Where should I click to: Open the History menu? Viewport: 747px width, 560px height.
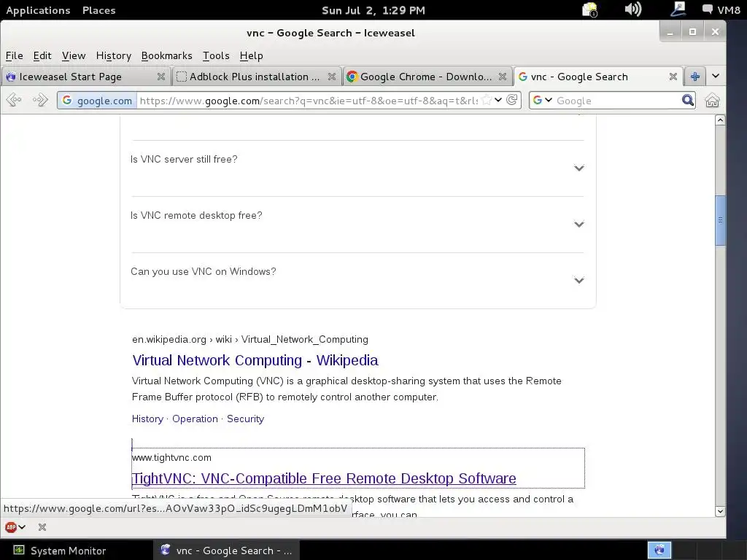tap(113, 55)
